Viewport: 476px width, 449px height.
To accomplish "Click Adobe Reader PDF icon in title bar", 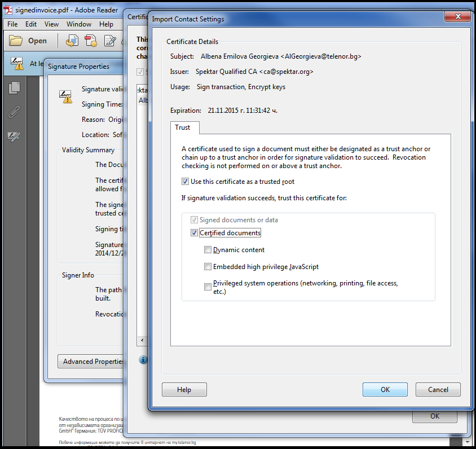I will (x=8, y=10).
